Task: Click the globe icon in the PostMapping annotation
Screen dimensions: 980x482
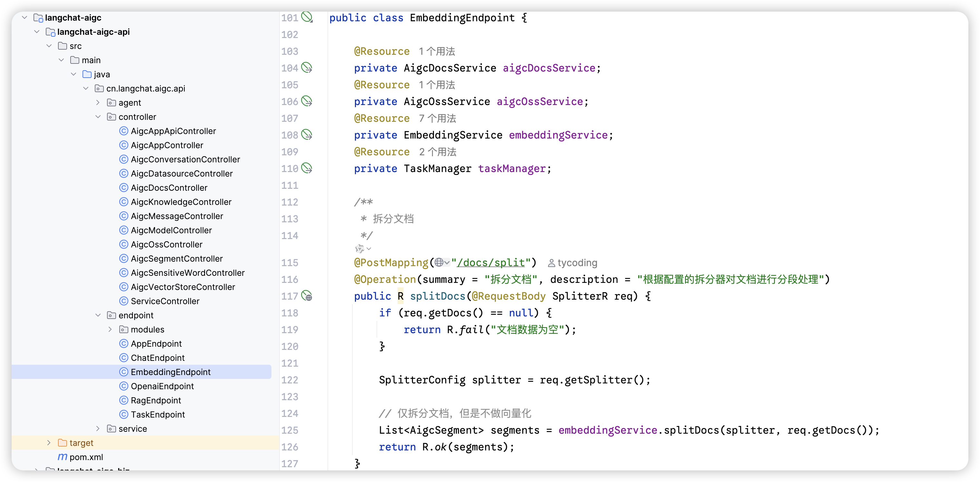Action: click(x=439, y=263)
